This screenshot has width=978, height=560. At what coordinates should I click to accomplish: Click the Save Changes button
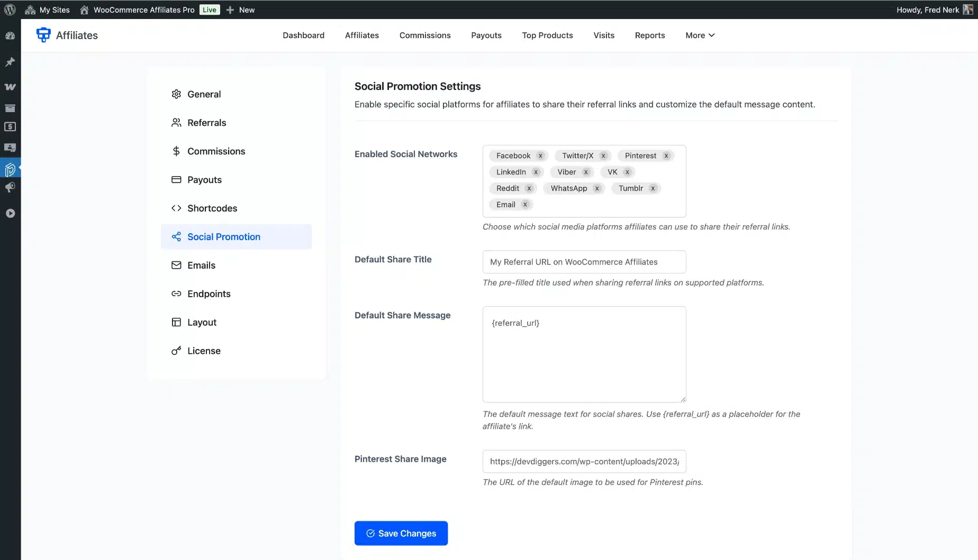click(x=401, y=533)
